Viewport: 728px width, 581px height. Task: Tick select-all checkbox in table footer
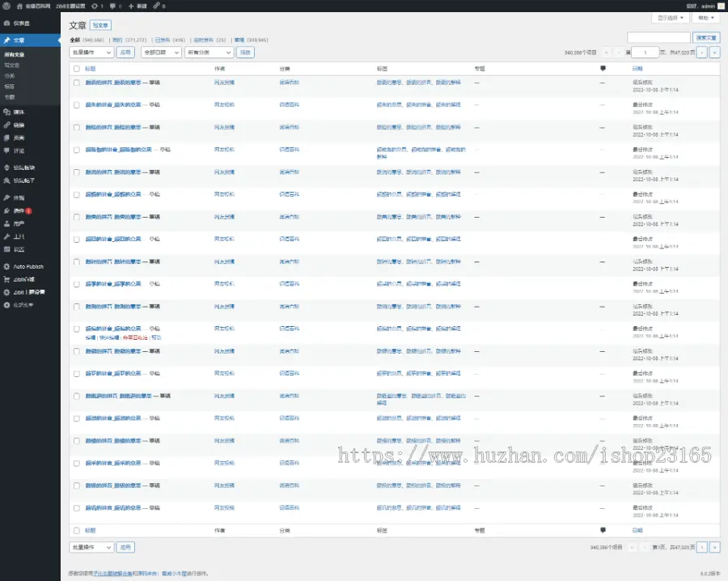(77, 530)
